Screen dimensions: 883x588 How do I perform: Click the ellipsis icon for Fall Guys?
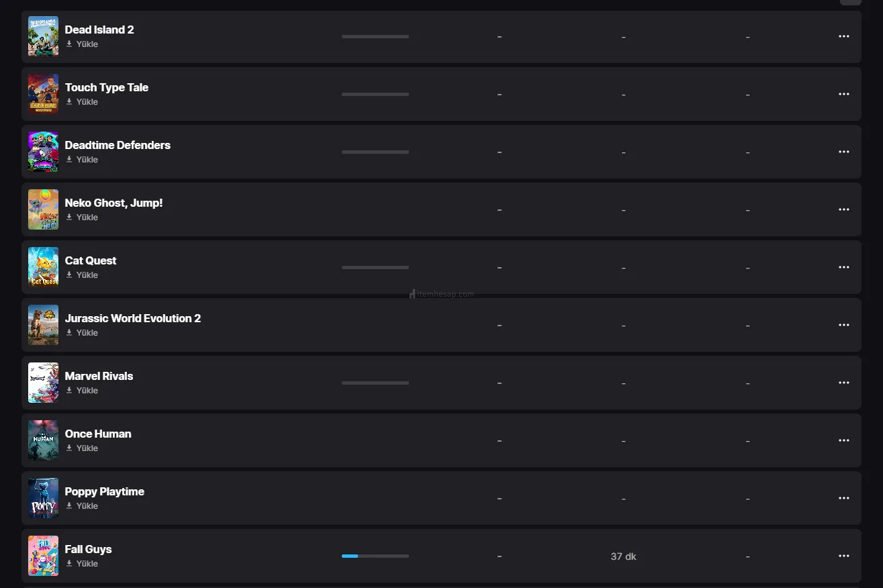tap(844, 556)
